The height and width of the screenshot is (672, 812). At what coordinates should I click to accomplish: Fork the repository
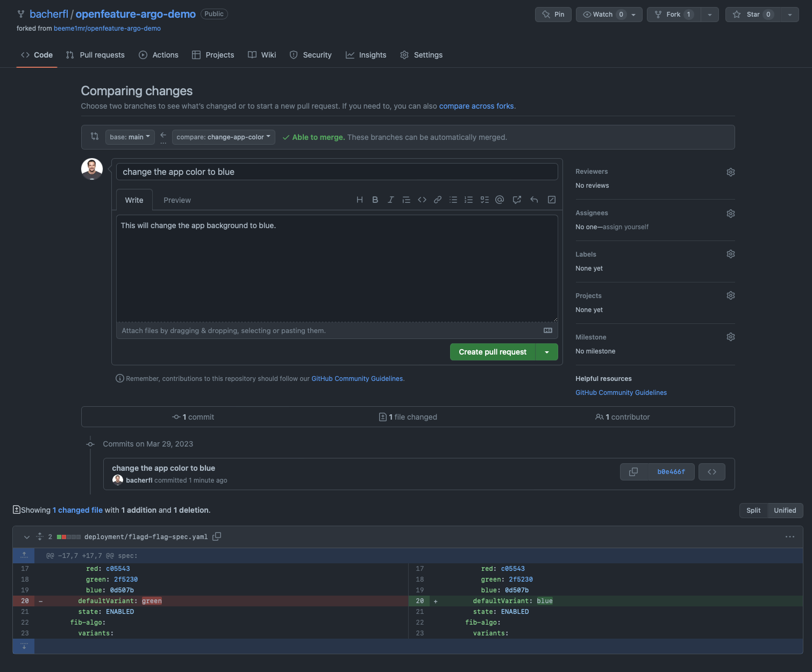[674, 15]
